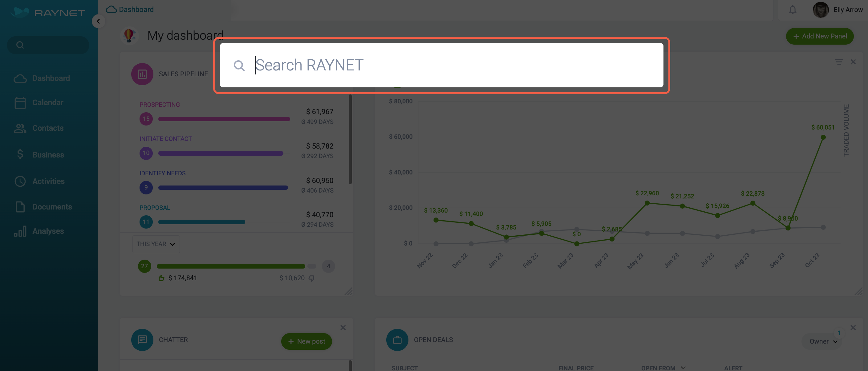
Task: Click the Documents page icon
Action: point(20,207)
